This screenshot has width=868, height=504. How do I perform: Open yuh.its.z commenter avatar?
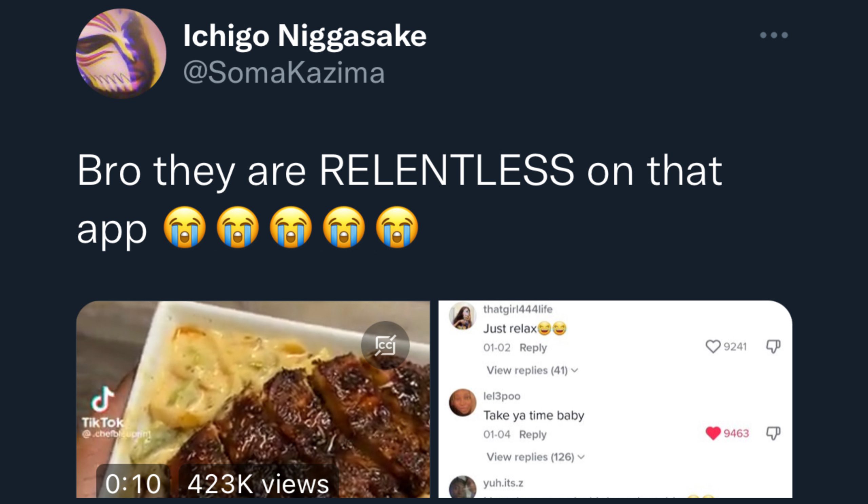click(462, 487)
